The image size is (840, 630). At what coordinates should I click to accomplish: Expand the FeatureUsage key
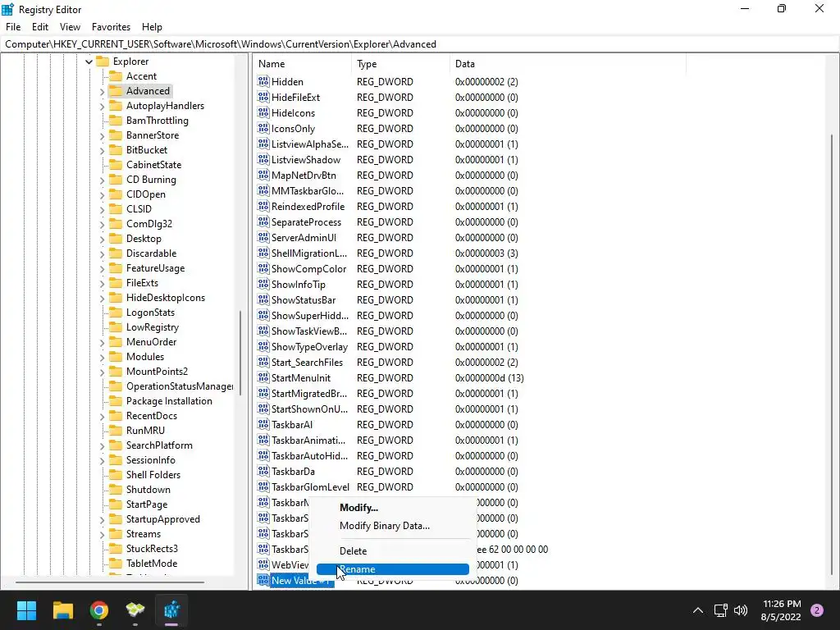tap(102, 268)
